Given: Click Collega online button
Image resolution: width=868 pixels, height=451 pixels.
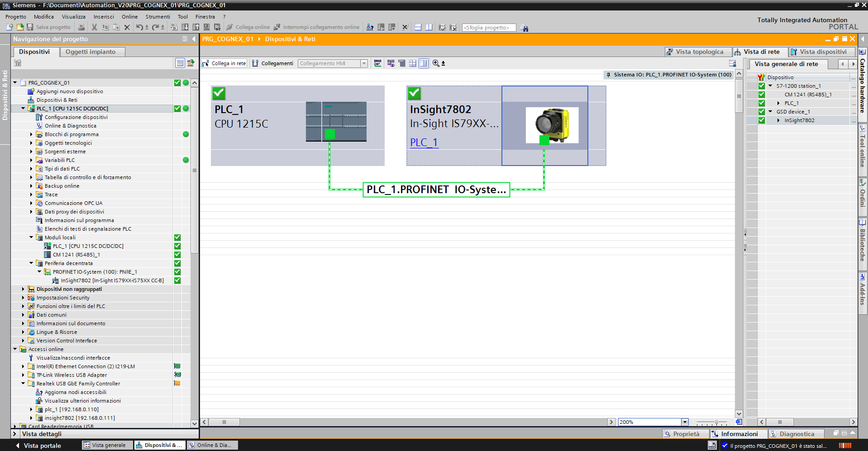Looking at the screenshot, I should coord(248,27).
